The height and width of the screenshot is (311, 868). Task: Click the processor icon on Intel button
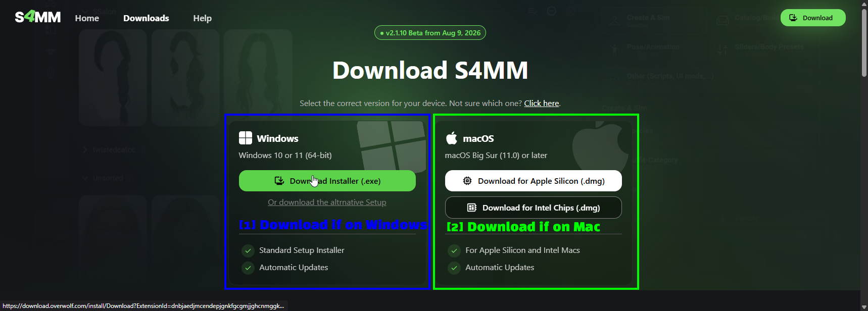[x=472, y=208]
